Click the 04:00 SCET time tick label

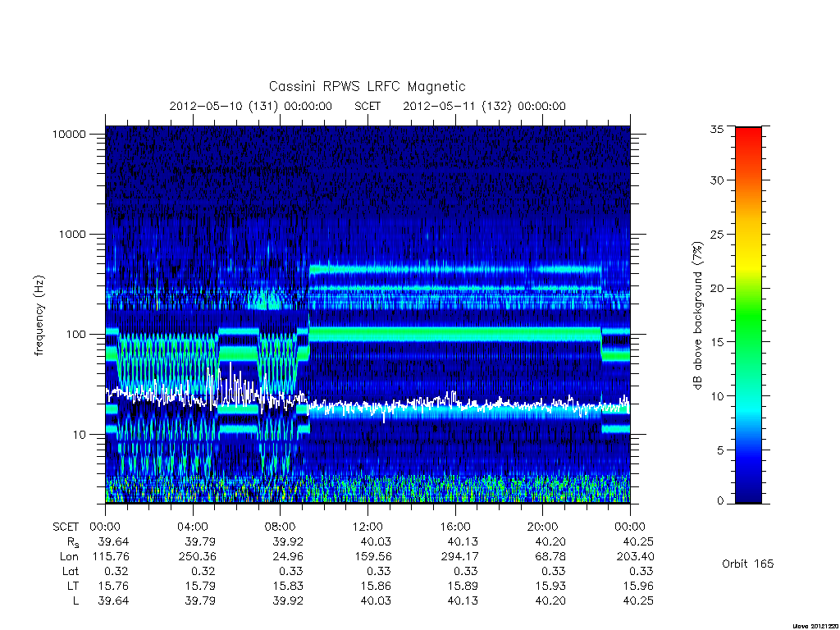click(192, 527)
